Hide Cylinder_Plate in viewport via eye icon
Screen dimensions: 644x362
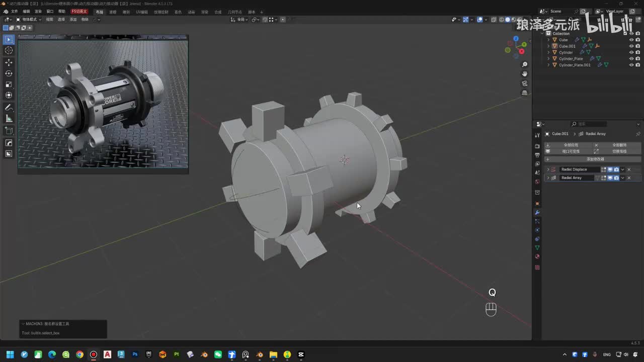point(631,59)
